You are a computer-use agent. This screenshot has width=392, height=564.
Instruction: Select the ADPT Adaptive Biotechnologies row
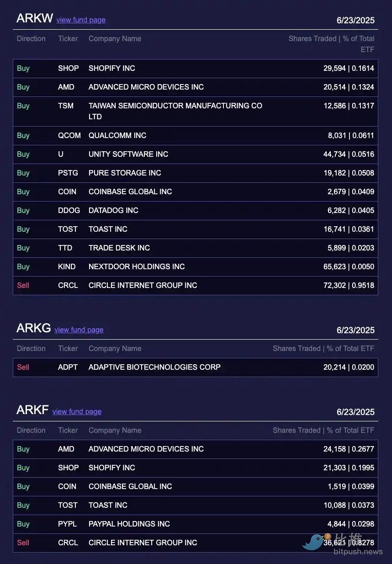(x=196, y=367)
